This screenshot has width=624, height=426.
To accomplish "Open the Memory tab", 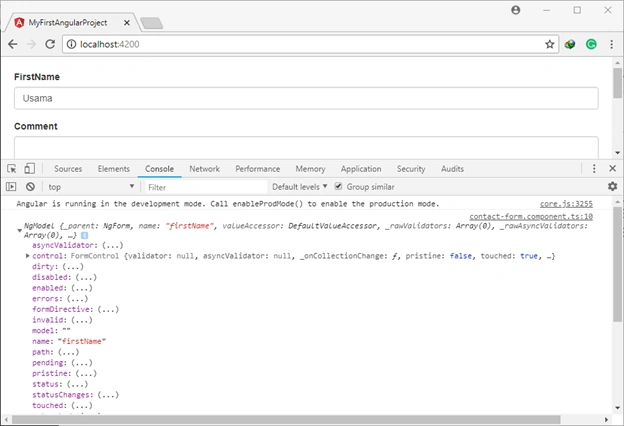I will click(x=310, y=169).
